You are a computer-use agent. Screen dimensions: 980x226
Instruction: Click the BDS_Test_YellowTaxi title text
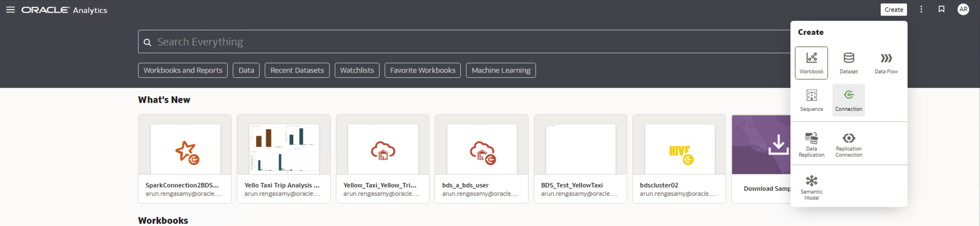(x=572, y=185)
